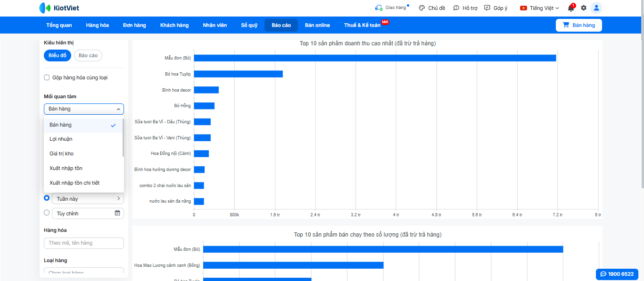This screenshot has height=281, width=644.
Task: Open Hỗ trợ support chat
Action: (456, 8)
